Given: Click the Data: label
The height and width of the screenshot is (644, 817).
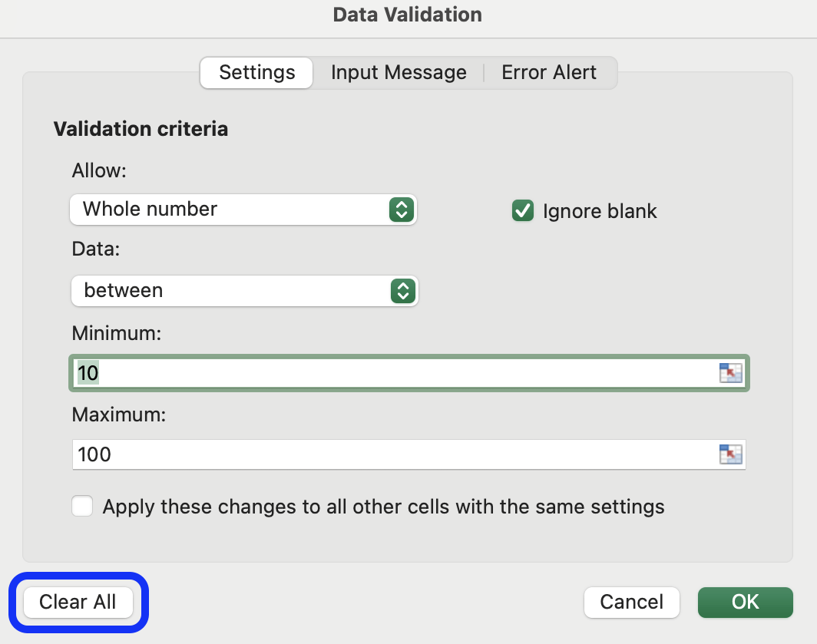Looking at the screenshot, I should [96, 249].
